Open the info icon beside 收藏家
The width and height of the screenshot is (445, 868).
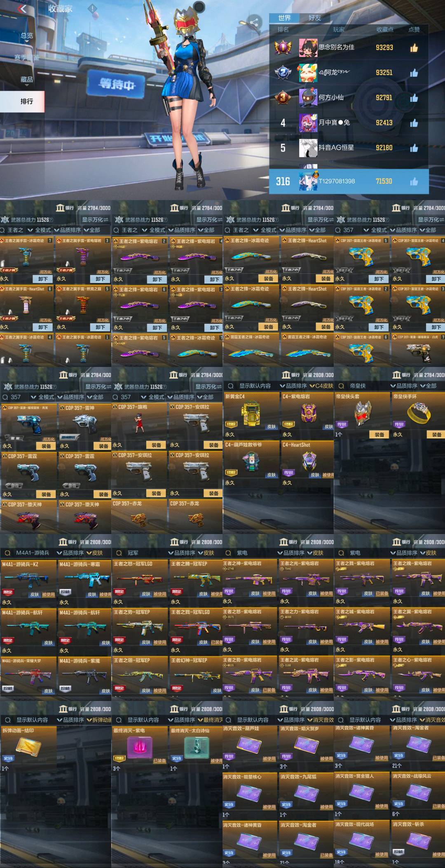point(92,8)
